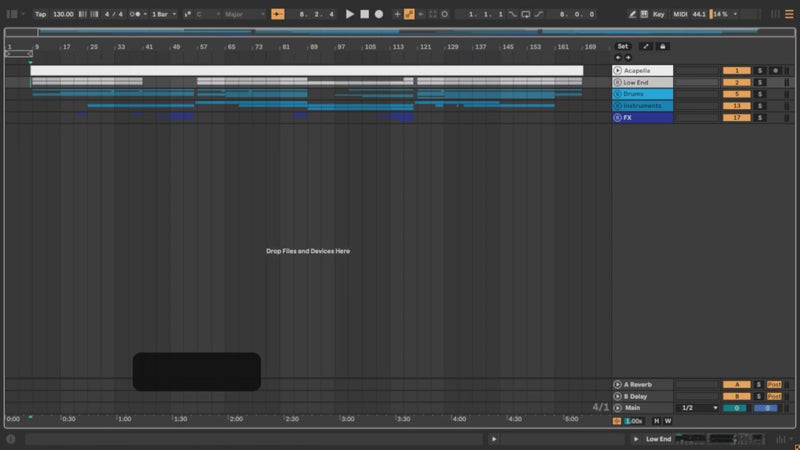The image size is (800, 450).
Task: Solo the Low End track
Action: [760, 82]
